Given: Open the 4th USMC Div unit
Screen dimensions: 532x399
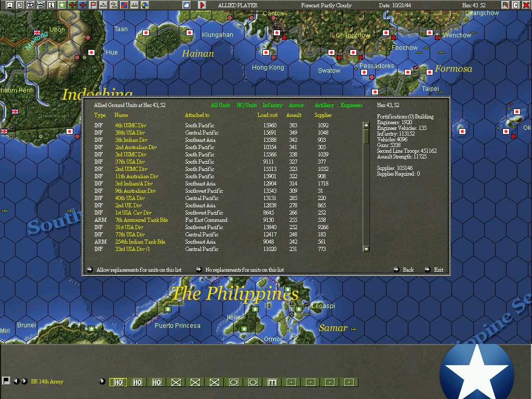Looking at the screenshot, I should click(130, 125).
